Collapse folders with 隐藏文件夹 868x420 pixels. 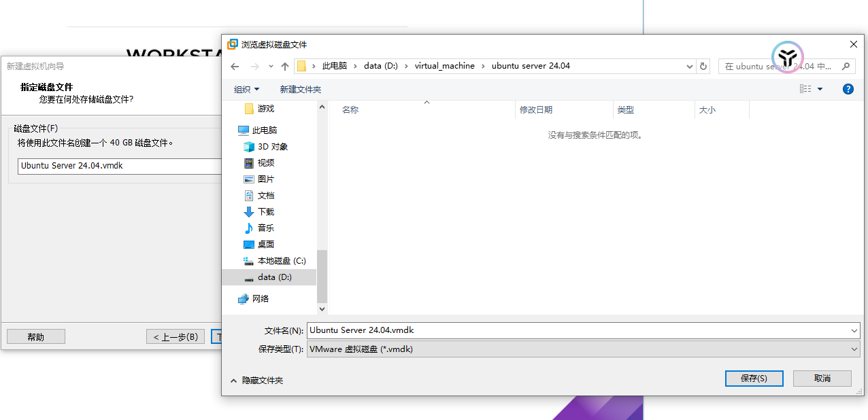click(256, 381)
